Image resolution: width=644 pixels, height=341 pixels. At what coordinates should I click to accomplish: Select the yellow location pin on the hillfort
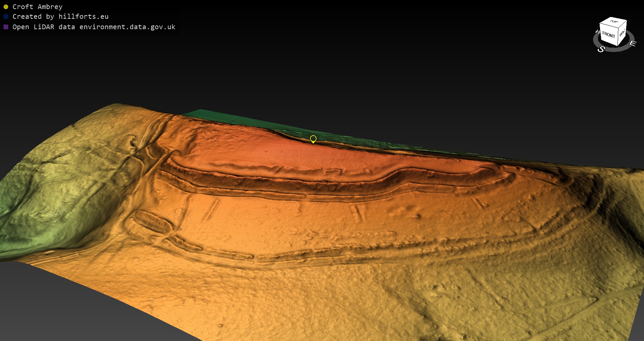point(313,139)
